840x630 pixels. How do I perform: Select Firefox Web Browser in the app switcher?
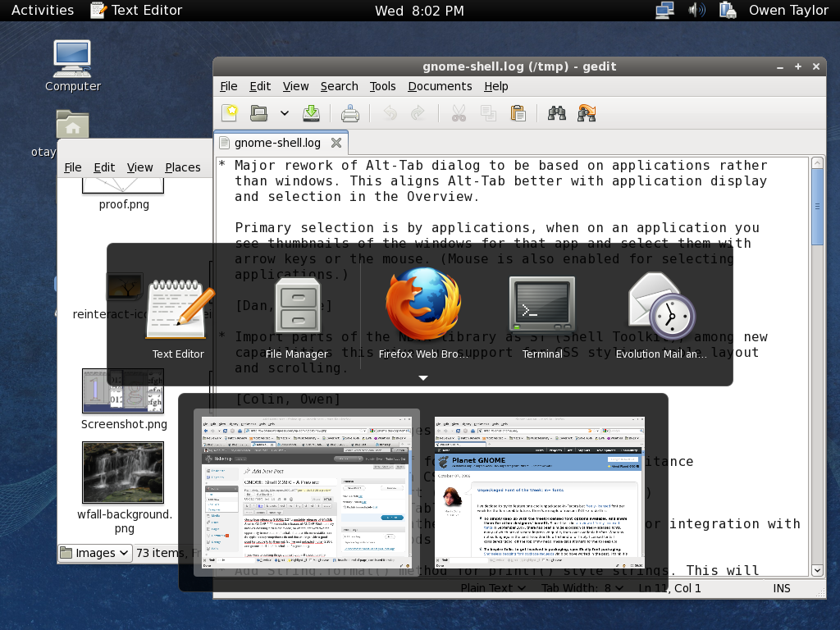pyautogui.click(x=423, y=316)
